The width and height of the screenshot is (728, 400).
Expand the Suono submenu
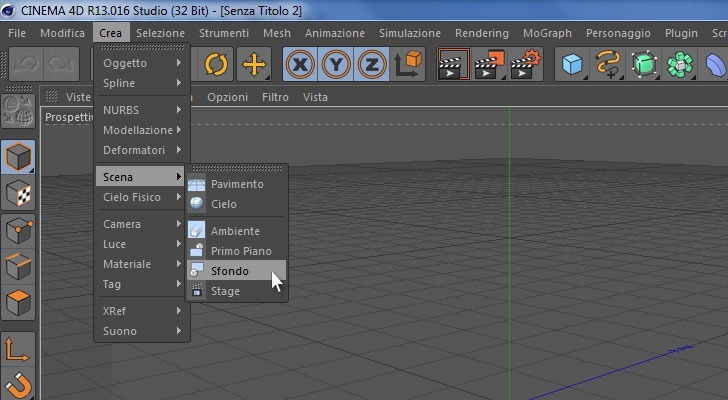(x=142, y=331)
